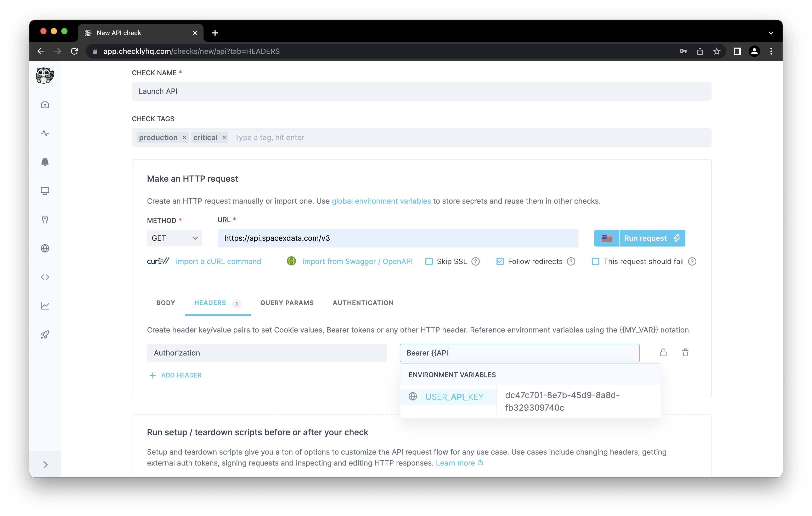Click the home/dashboard sidebar icon
The width and height of the screenshot is (812, 516).
point(46,104)
